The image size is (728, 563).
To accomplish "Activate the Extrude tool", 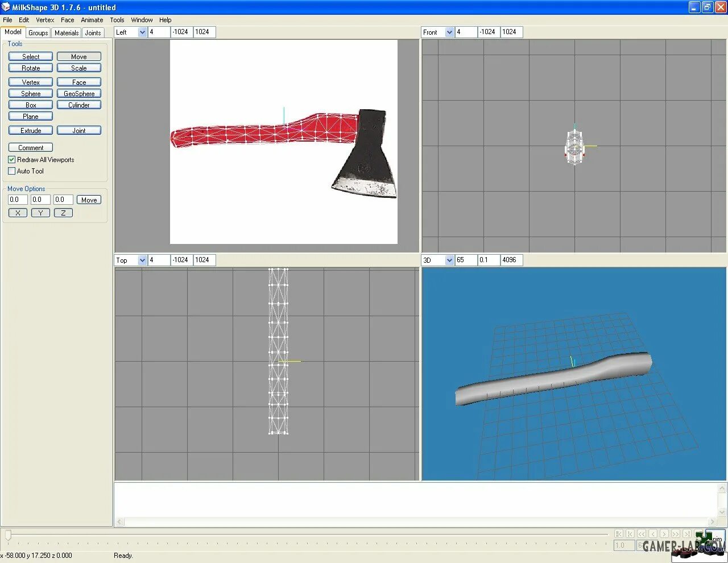I will click(31, 130).
